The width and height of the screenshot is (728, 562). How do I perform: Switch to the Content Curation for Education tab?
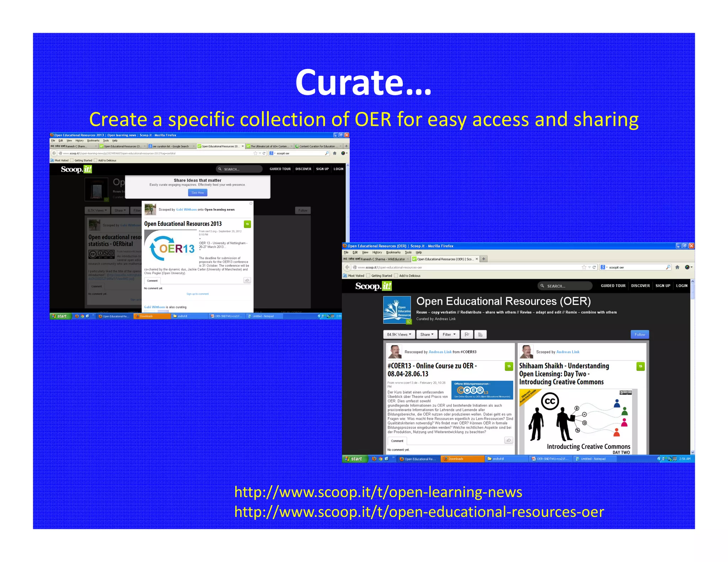pos(318,146)
